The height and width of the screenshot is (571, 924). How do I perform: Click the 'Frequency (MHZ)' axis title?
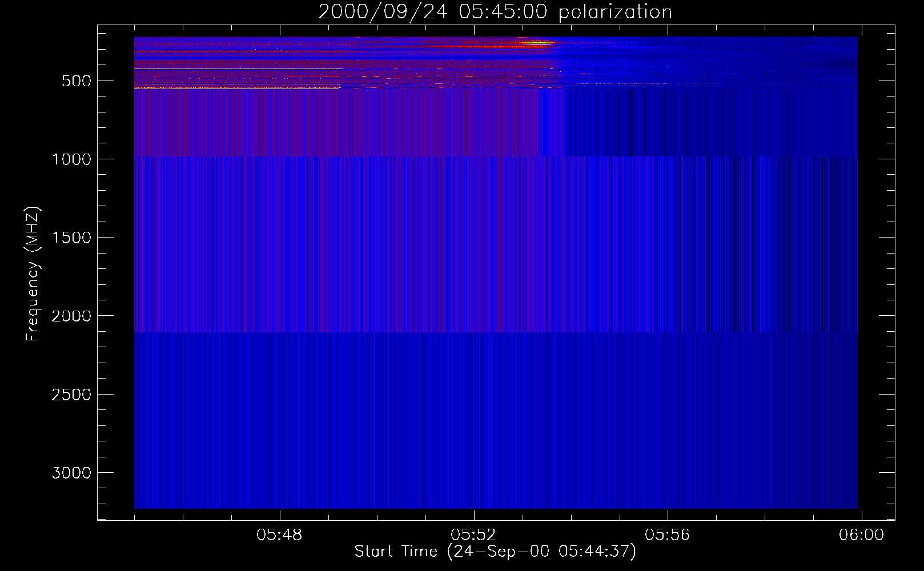[33, 274]
